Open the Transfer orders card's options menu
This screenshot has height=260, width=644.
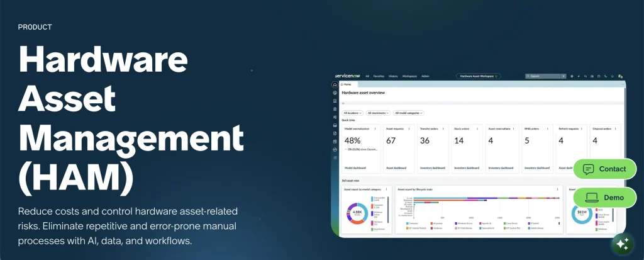point(443,129)
